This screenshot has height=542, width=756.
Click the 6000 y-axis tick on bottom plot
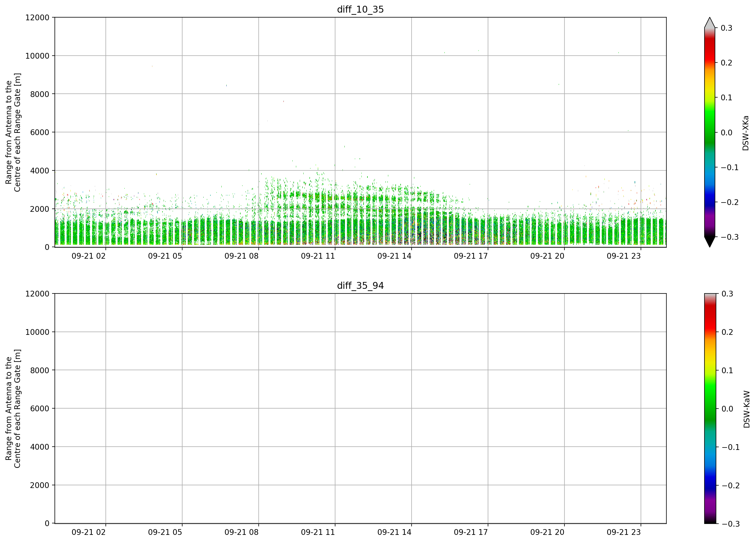point(40,409)
